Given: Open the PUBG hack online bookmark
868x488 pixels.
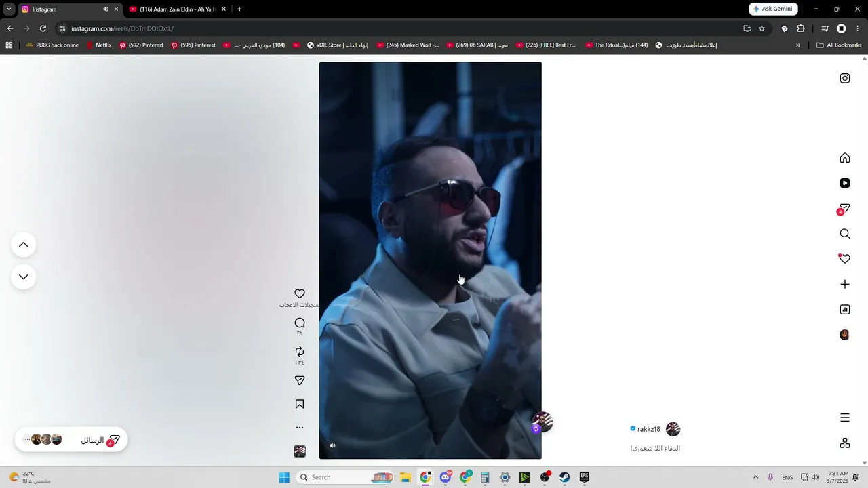Looking at the screenshot, I should [52, 45].
